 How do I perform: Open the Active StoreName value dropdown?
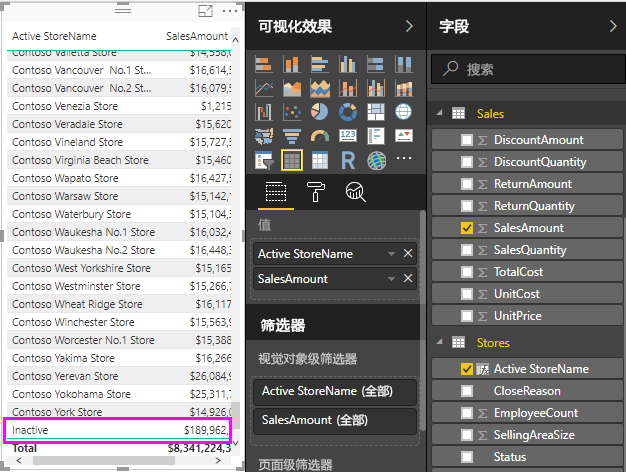click(392, 254)
